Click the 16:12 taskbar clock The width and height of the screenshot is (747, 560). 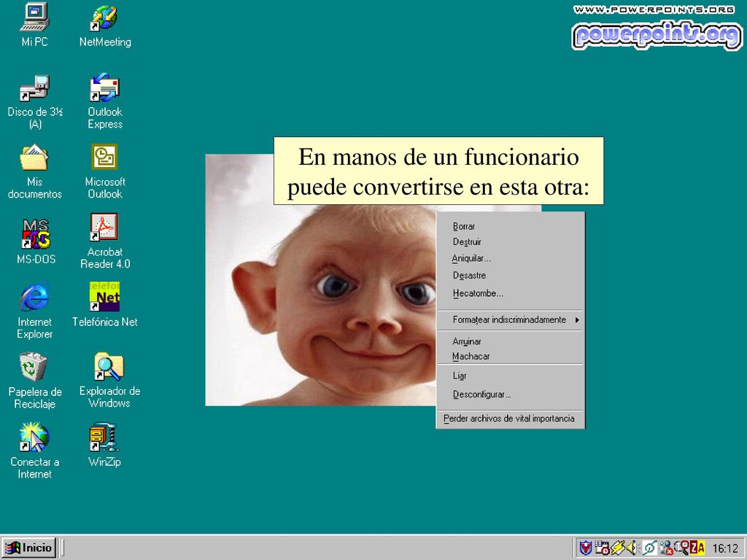pyautogui.click(x=725, y=548)
